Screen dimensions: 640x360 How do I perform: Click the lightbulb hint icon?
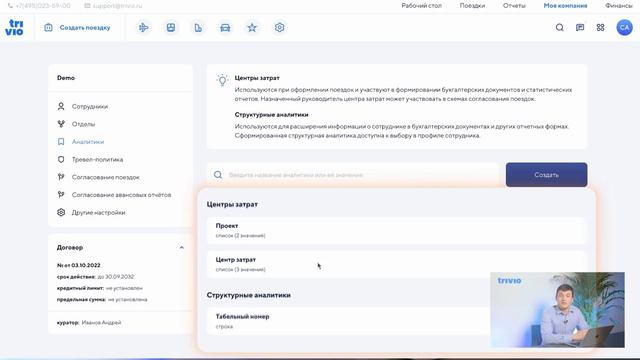point(222,80)
